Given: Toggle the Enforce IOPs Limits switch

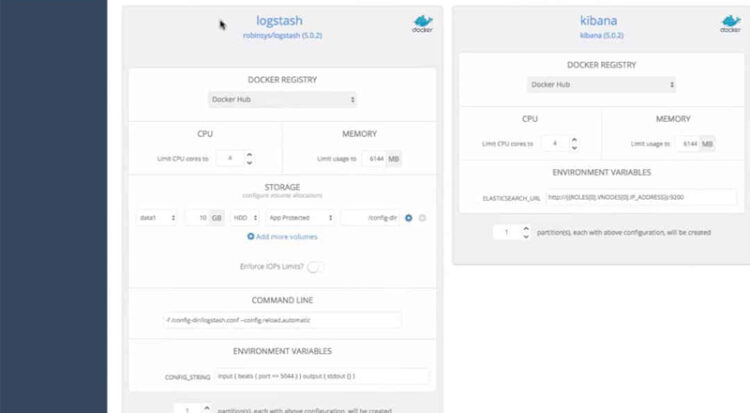Looking at the screenshot, I should click(315, 267).
